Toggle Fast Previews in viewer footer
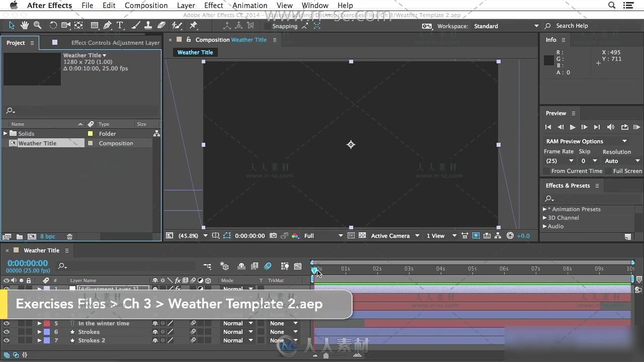The width and height of the screenshot is (644, 362). (x=476, y=235)
